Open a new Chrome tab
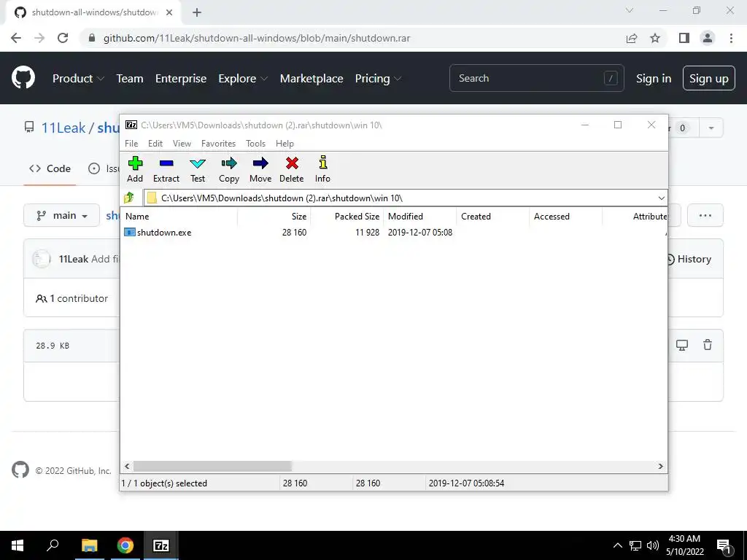The height and width of the screenshot is (560, 747). point(197,12)
